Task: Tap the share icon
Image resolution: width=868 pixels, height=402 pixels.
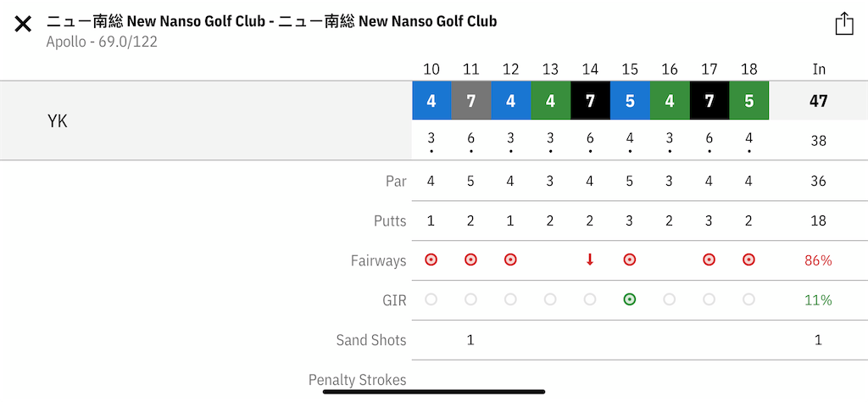Action: pos(844,24)
